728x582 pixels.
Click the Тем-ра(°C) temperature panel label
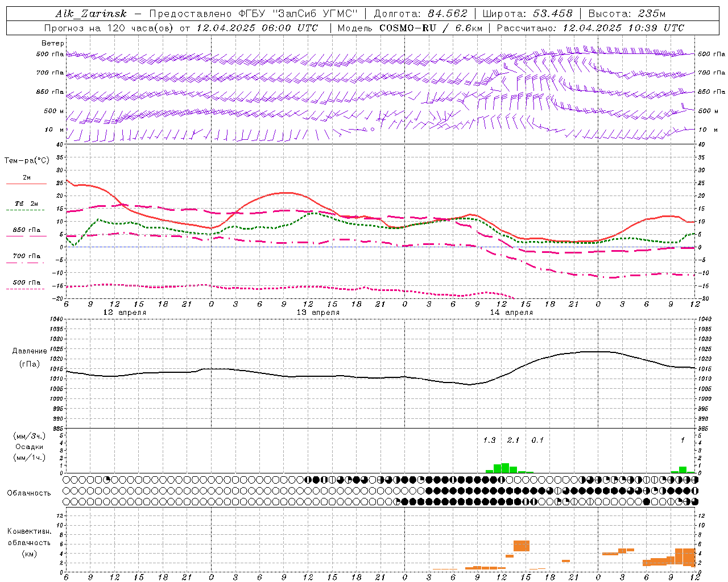click(27, 161)
